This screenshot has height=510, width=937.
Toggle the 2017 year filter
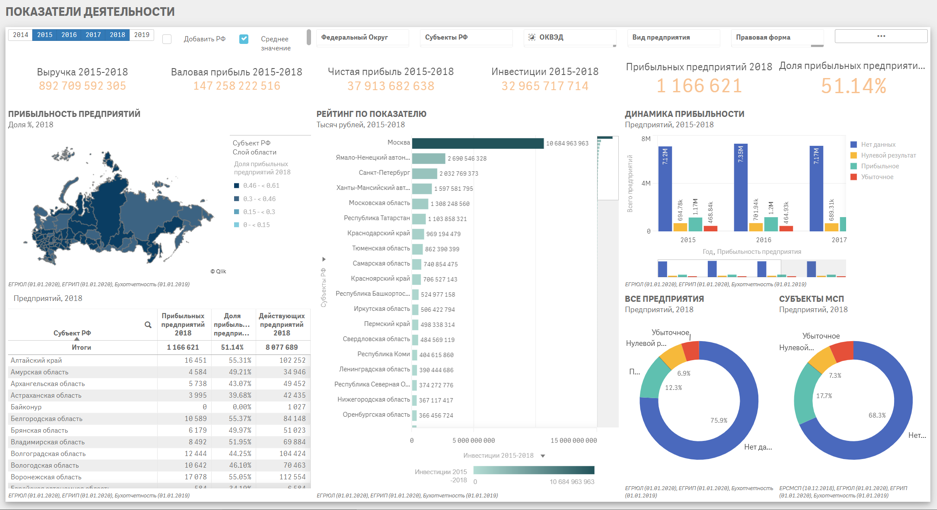pyautogui.click(x=93, y=35)
